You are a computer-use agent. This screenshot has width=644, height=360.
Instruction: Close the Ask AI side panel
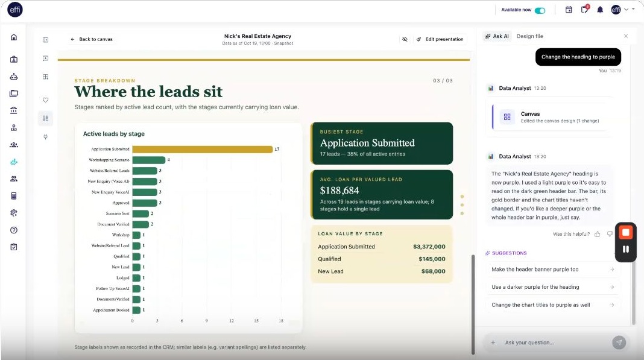(626, 36)
